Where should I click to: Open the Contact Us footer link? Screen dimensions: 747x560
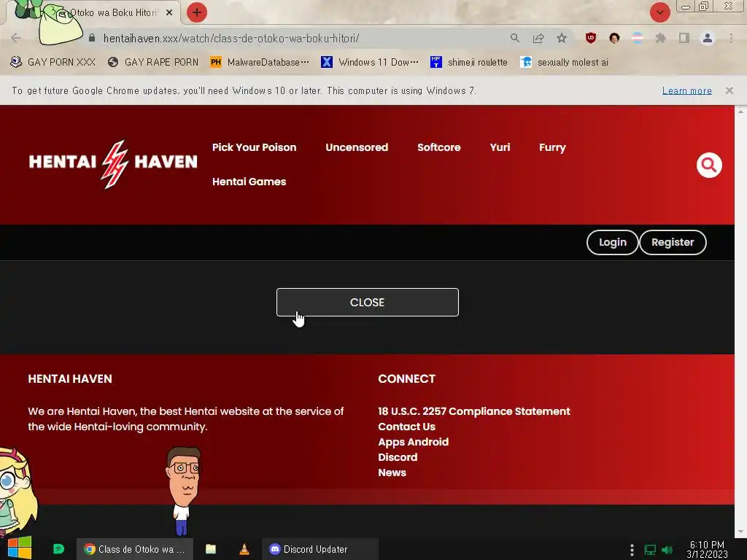click(x=406, y=427)
